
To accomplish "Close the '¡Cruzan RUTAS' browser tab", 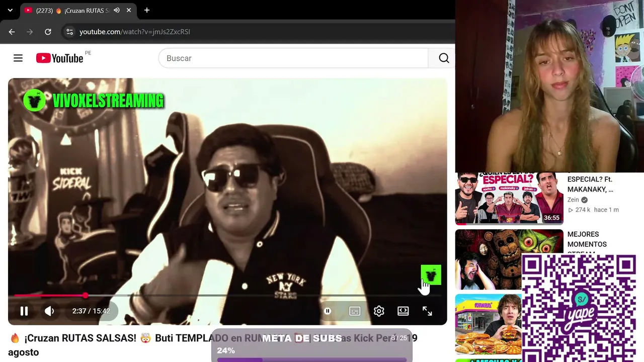I will (x=129, y=10).
